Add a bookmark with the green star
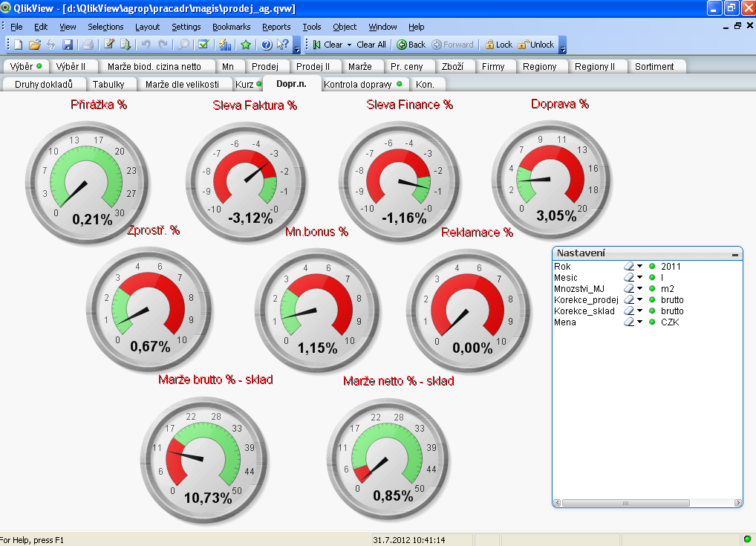The height and width of the screenshot is (546, 756). 246,45
